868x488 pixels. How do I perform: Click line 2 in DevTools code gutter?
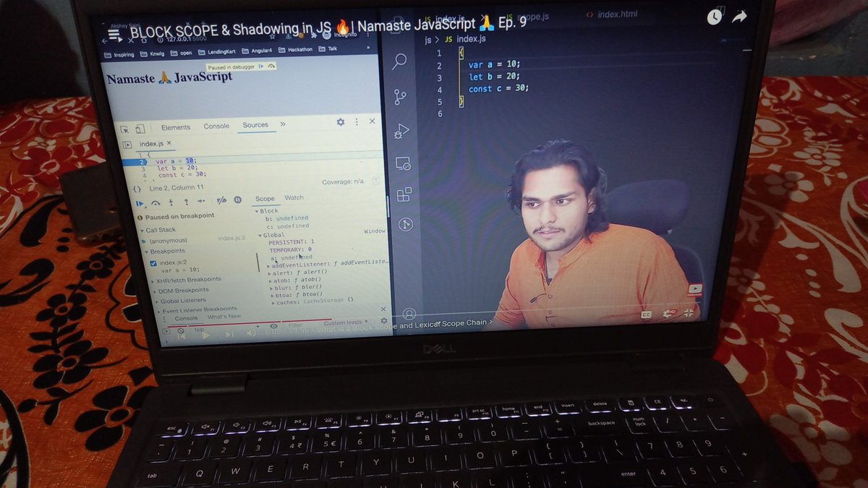[x=142, y=162]
